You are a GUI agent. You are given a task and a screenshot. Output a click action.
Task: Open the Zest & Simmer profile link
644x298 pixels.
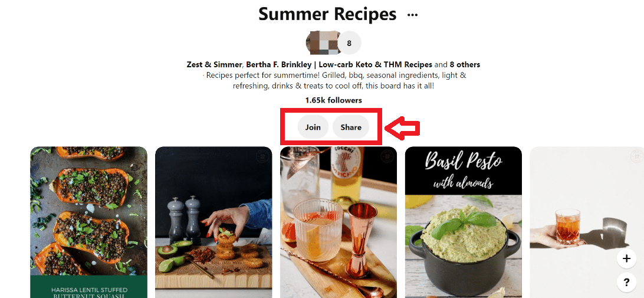(x=215, y=64)
